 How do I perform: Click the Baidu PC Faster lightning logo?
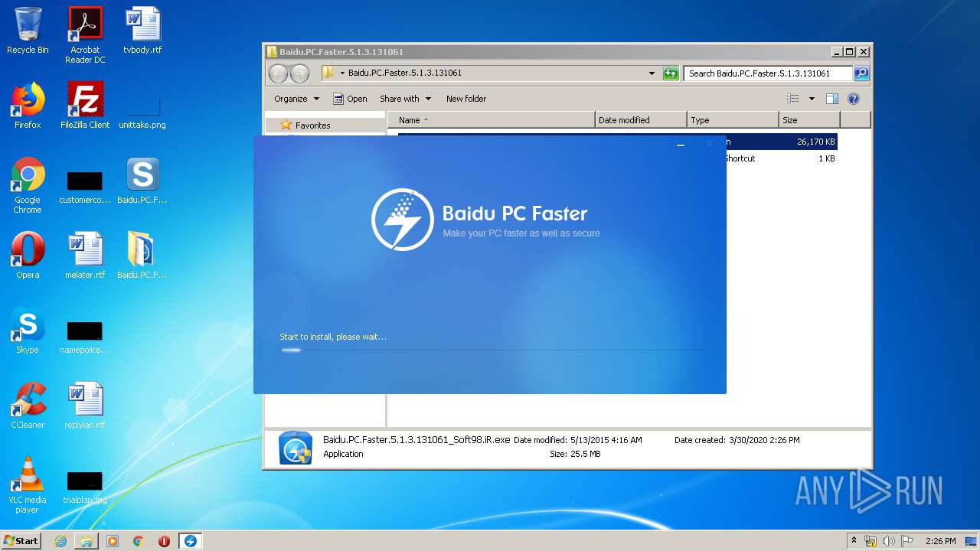403,220
